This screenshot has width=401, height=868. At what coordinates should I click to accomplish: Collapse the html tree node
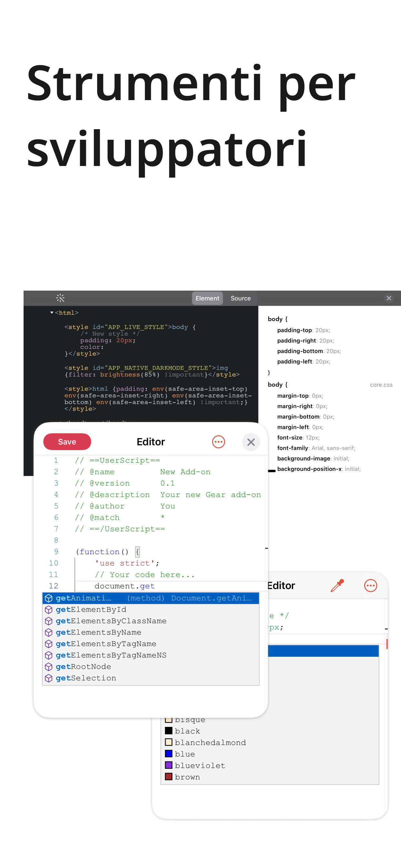coord(52,313)
